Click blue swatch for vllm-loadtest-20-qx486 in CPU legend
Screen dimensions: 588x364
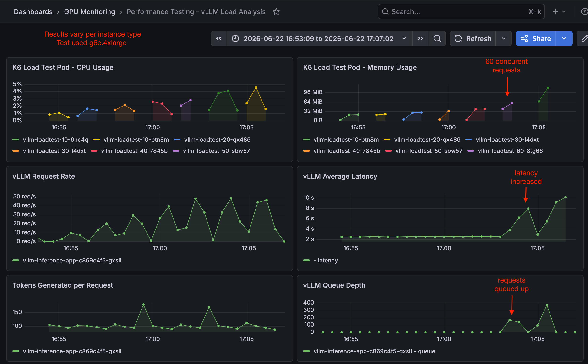pyautogui.click(x=177, y=140)
